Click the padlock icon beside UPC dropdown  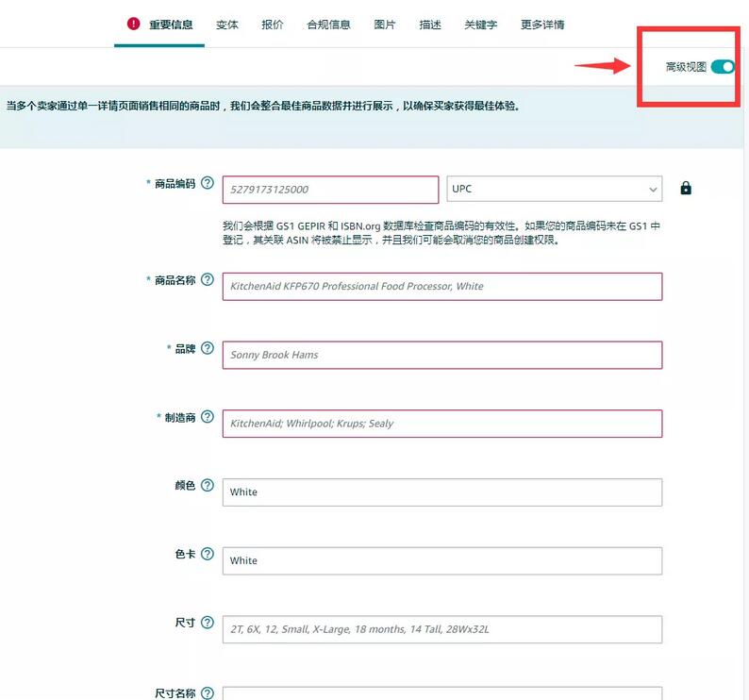[x=686, y=189]
